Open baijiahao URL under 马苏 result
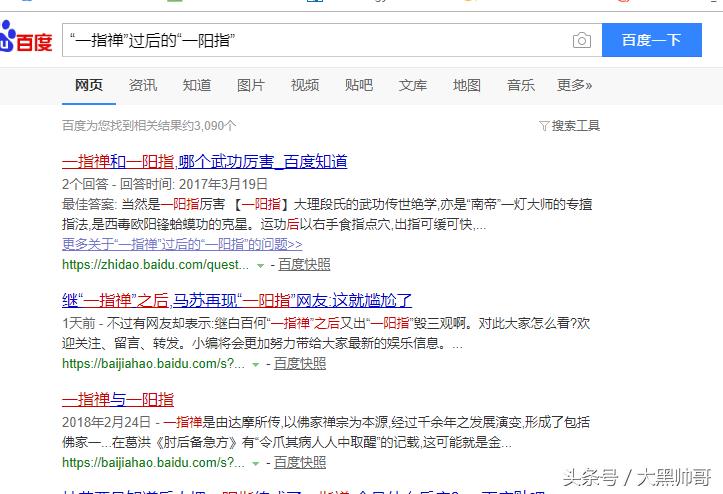The image size is (723, 494). coord(154,363)
